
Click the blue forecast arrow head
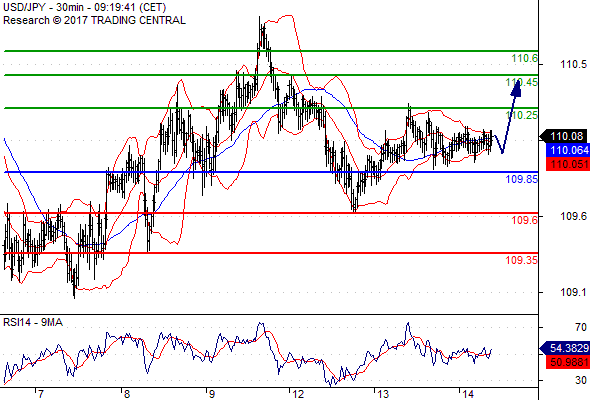517,87
